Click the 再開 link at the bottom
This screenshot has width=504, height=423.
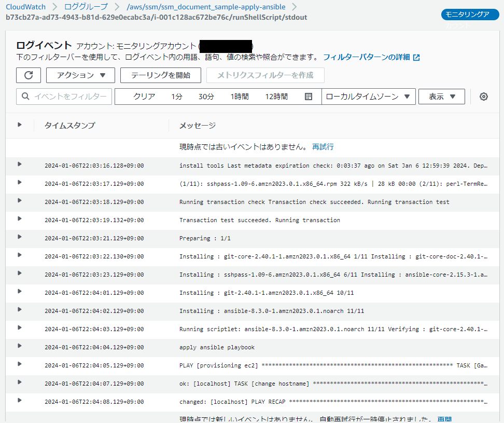[444, 419]
